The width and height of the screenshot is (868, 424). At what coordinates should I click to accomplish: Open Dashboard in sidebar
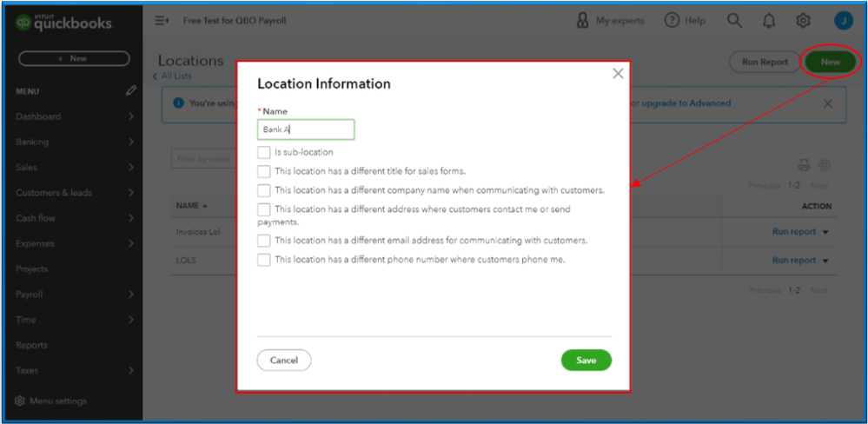click(38, 116)
